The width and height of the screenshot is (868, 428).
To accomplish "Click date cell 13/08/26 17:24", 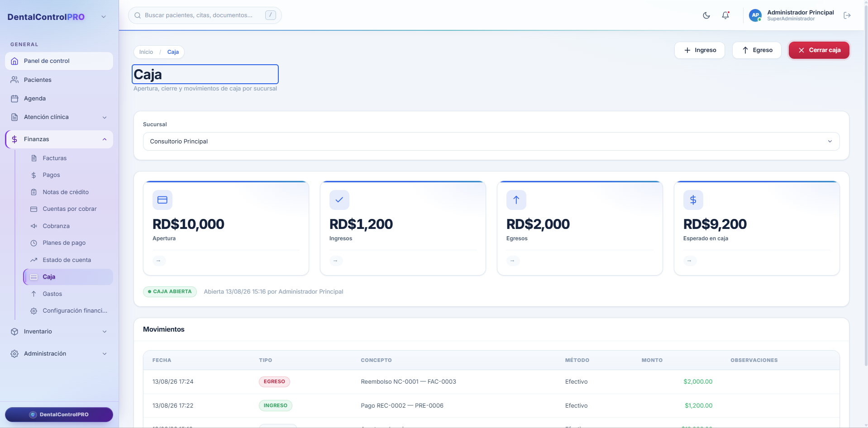I will click(x=173, y=382).
